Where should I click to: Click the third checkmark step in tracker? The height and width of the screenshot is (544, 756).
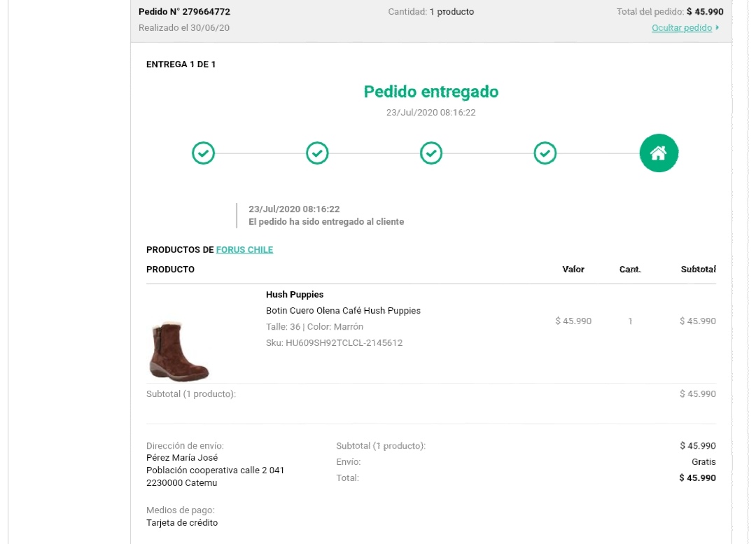click(x=431, y=153)
